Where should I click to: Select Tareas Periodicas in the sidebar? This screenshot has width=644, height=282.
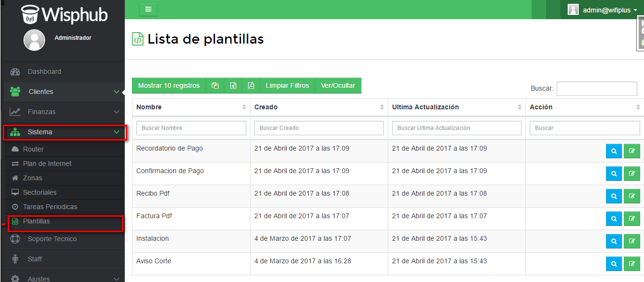[50, 207]
